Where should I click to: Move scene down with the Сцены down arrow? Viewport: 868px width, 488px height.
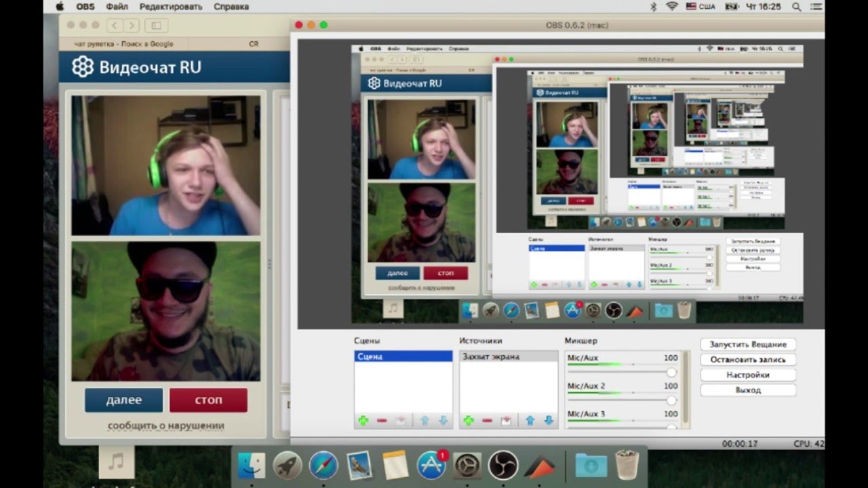[x=443, y=421]
